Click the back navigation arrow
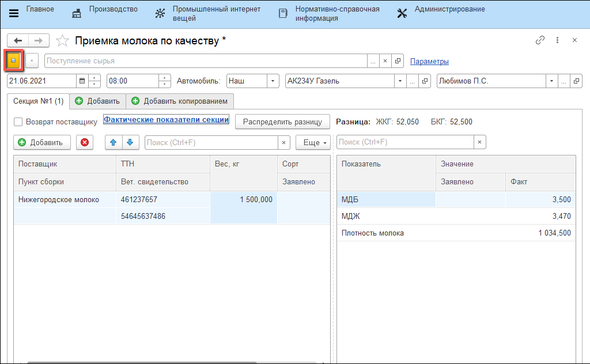 (18, 40)
